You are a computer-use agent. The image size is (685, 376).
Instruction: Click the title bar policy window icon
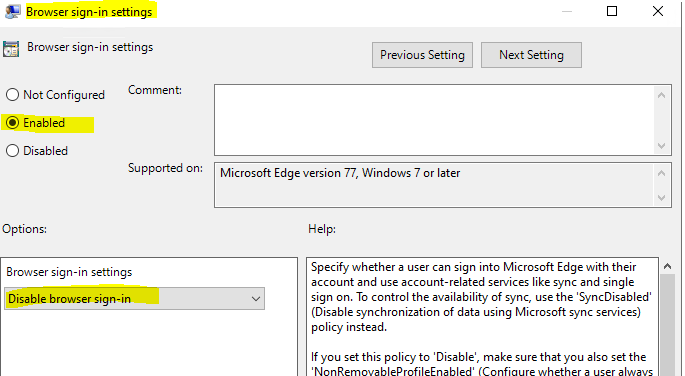coord(12,11)
